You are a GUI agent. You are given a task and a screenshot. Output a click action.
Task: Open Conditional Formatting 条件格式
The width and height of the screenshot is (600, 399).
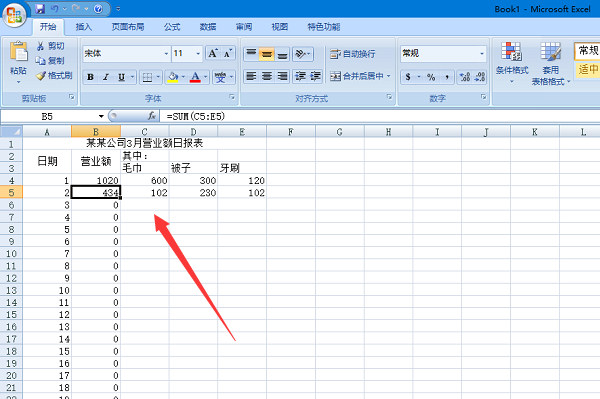point(512,63)
